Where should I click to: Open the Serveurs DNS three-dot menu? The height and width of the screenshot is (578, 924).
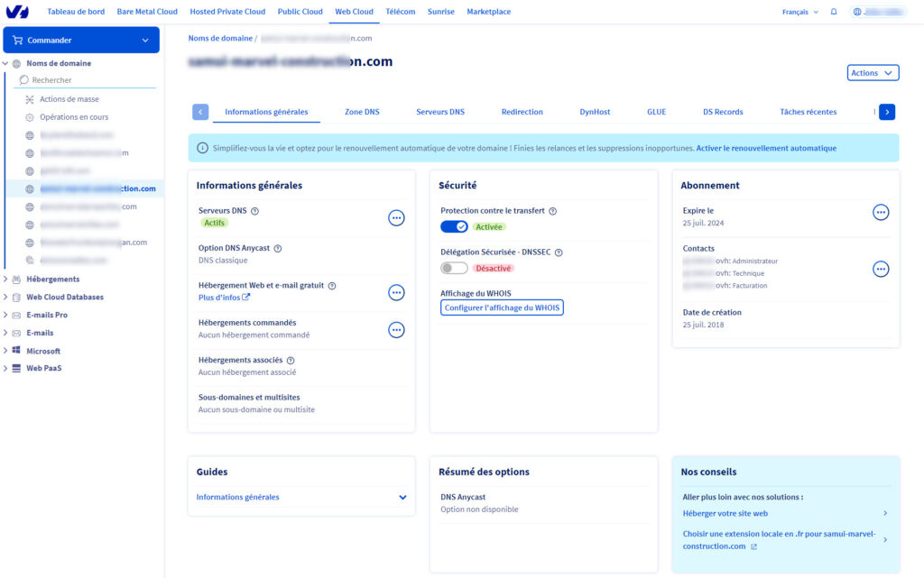(397, 218)
